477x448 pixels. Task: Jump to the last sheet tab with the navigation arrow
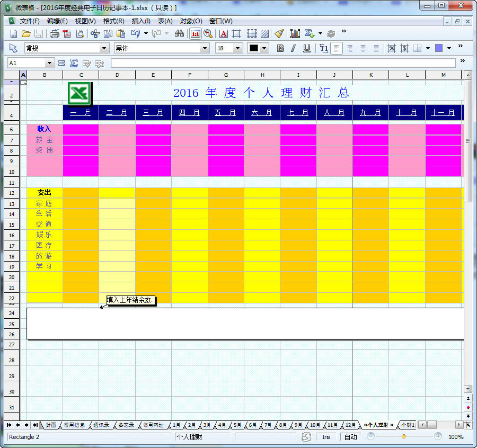coord(36,425)
